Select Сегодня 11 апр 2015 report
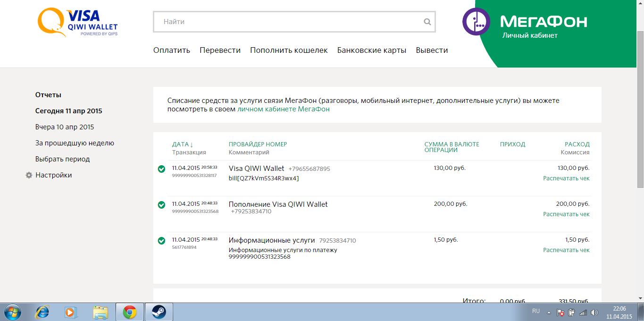The image size is (644, 321). 69,111
